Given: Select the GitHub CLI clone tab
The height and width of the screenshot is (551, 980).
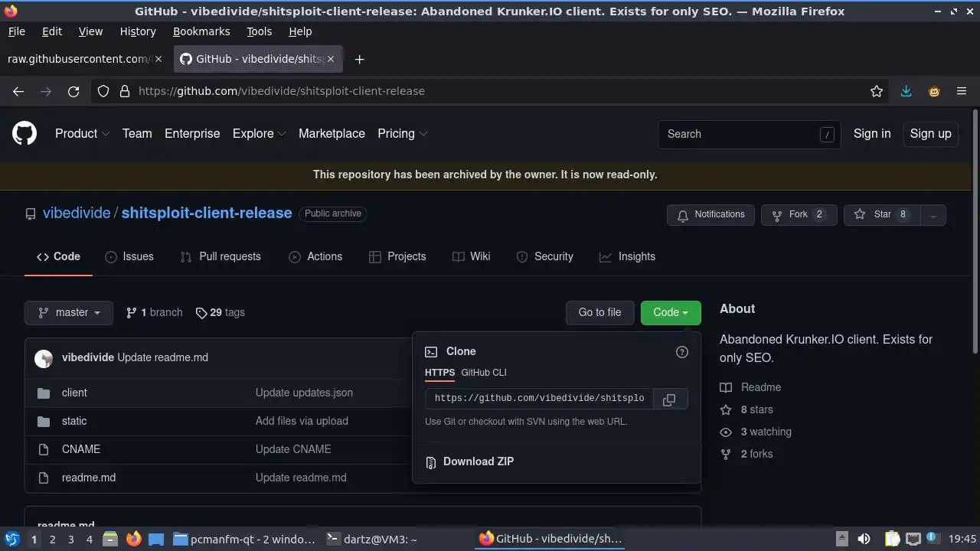Looking at the screenshot, I should (x=484, y=373).
